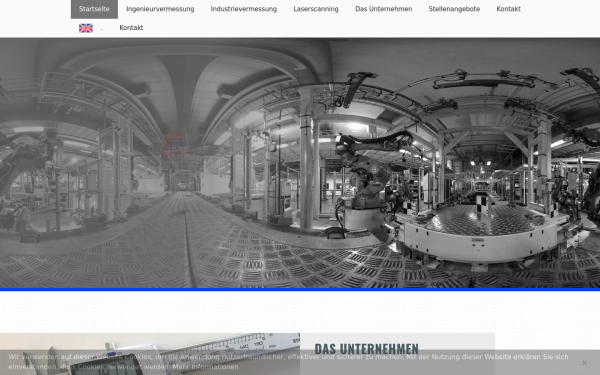Image resolution: width=600 pixels, height=375 pixels.
Task: Click Kontakt in the top navigation row
Action: [x=508, y=9]
